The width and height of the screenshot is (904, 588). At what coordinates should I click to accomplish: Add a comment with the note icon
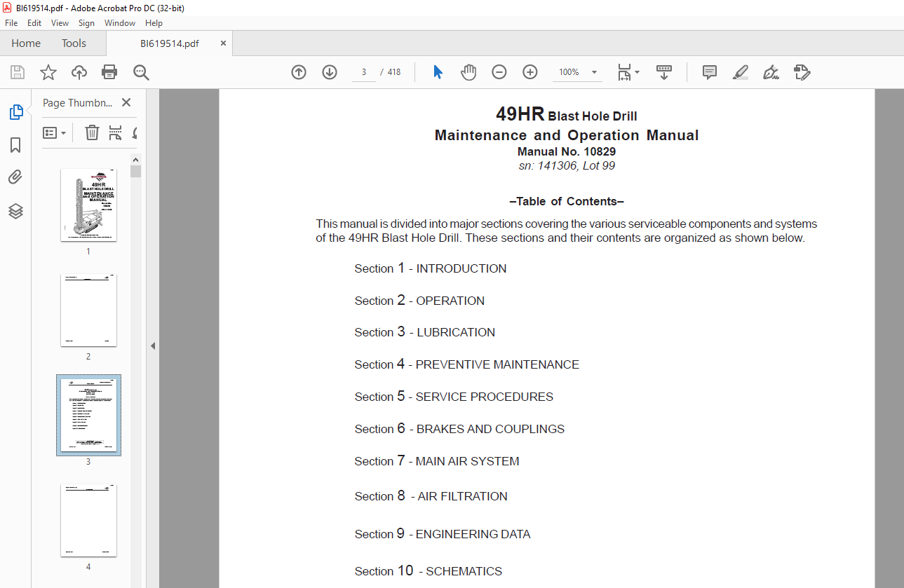click(710, 72)
